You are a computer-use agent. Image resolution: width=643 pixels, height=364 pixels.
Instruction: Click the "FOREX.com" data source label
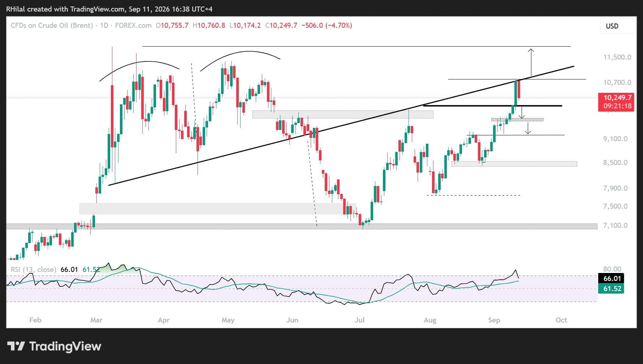[133, 25]
